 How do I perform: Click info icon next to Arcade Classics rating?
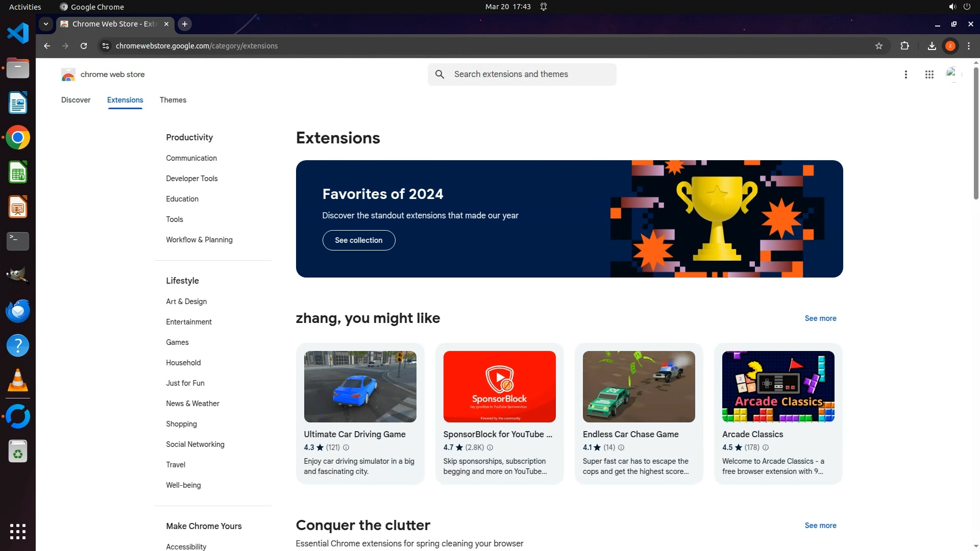(x=765, y=447)
